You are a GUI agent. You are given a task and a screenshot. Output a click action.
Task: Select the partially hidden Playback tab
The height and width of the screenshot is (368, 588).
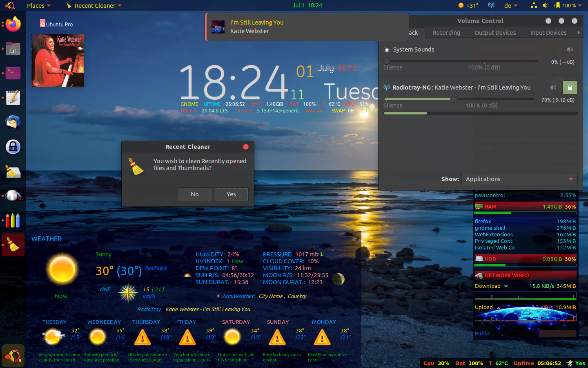[414, 33]
